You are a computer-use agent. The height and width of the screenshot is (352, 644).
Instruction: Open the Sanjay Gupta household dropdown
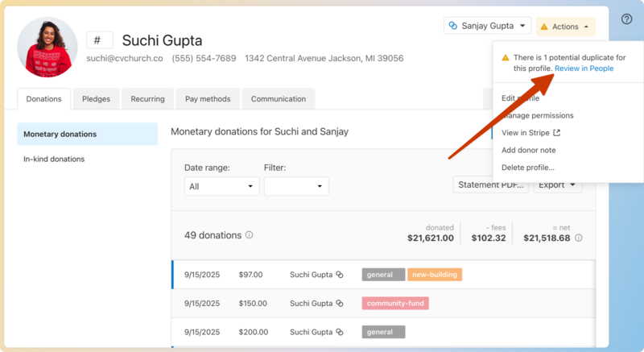tap(488, 26)
